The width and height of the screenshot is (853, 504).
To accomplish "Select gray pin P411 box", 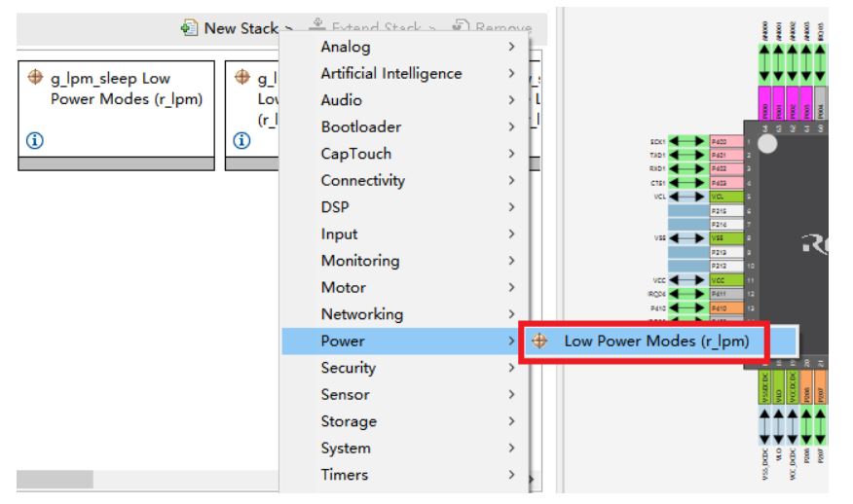I will [726, 294].
